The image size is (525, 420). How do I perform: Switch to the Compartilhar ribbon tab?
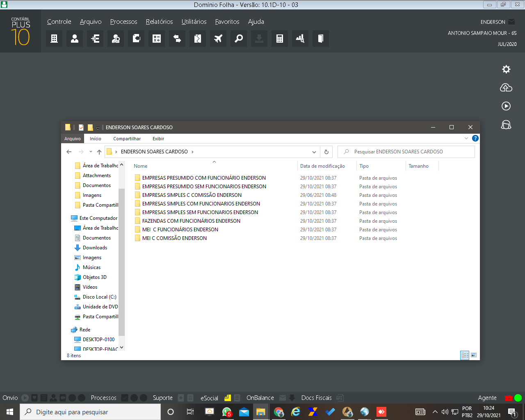pyautogui.click(x=127, y=139)
